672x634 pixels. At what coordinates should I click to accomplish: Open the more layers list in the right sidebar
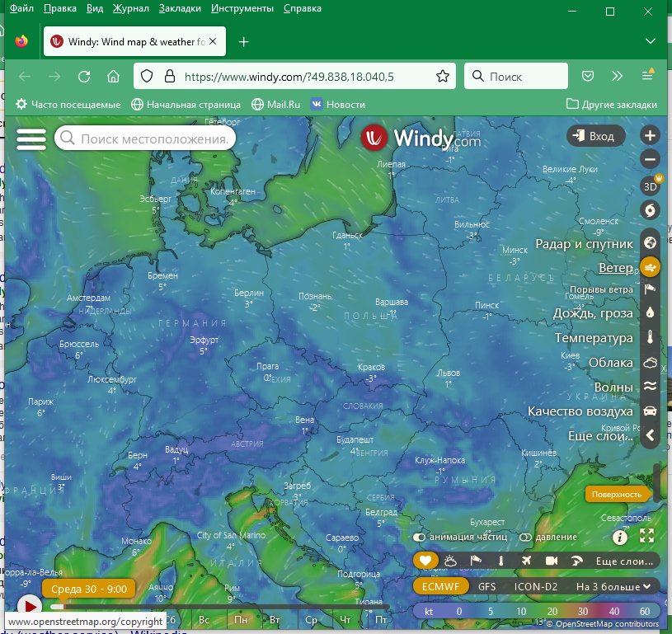[600, 436]
